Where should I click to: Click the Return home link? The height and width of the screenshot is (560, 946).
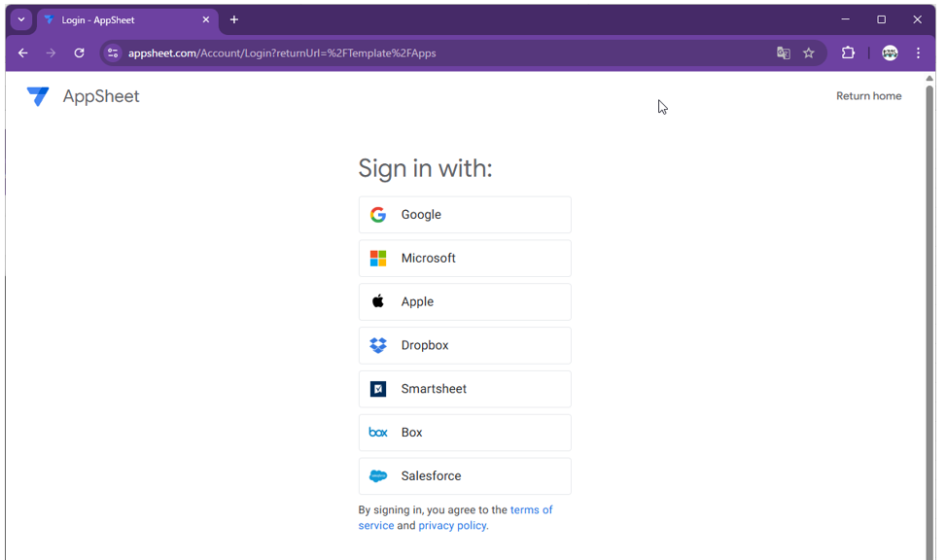pyautogui.click(x=868, y=96)
